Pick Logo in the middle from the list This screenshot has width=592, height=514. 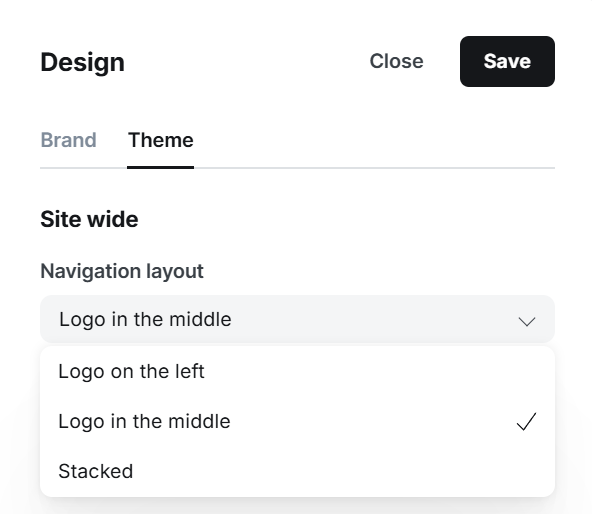(x=297, y=421)
